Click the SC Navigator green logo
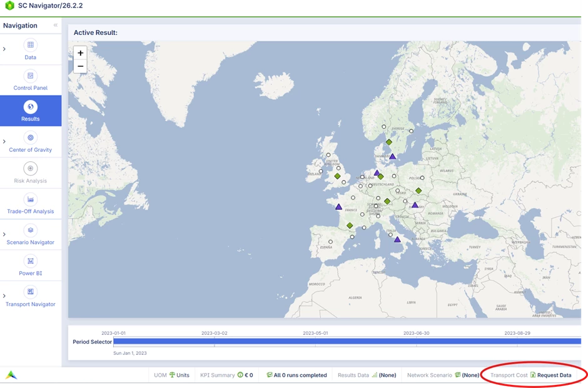Image resolution: width=588 pixels, height=388 pixels. pos(9,6)
